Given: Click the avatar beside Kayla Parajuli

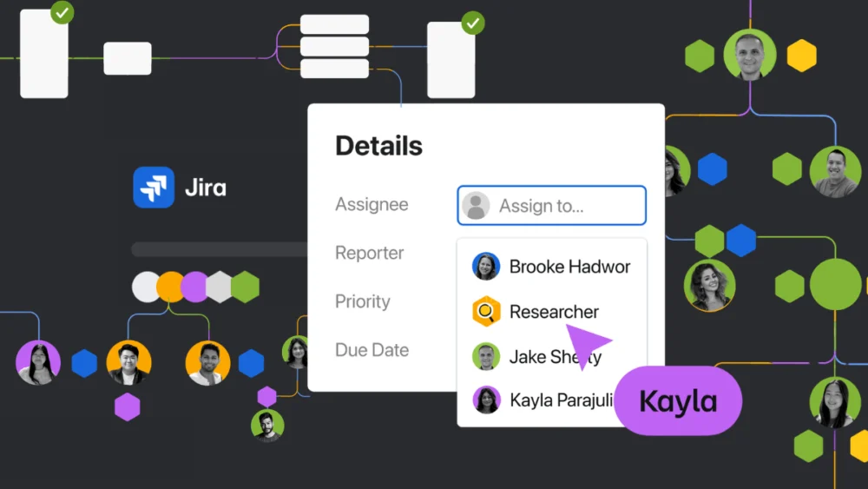Looking at the screenshot, I should coord(486,400).
